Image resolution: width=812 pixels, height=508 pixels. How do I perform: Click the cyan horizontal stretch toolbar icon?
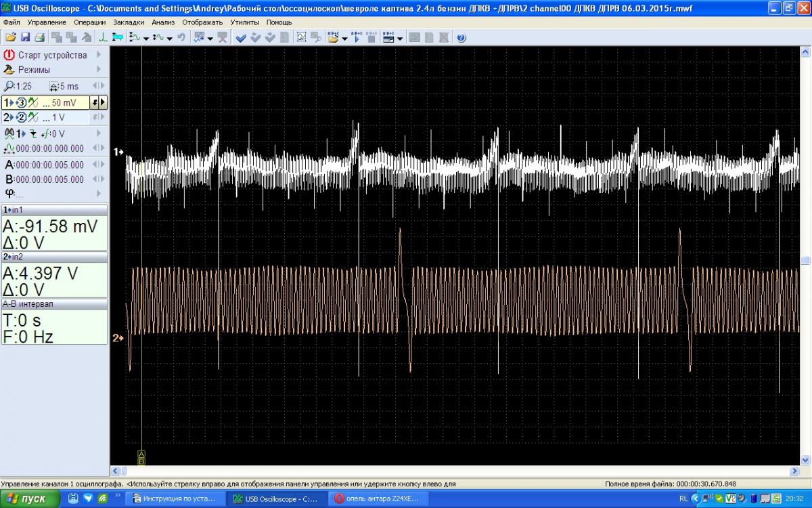117,38
